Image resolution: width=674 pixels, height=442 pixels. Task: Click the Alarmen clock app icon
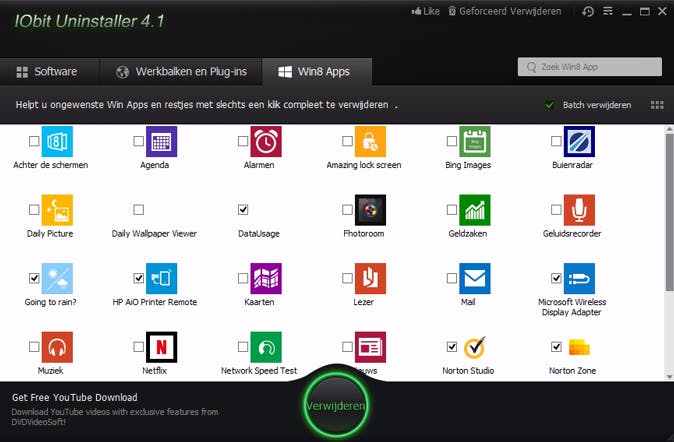(266, 141)
